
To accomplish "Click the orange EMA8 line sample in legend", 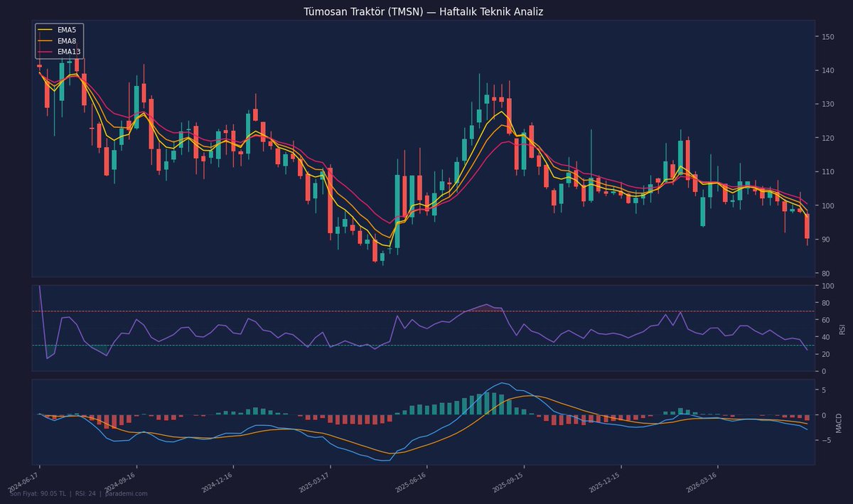I will pos(45,41).
